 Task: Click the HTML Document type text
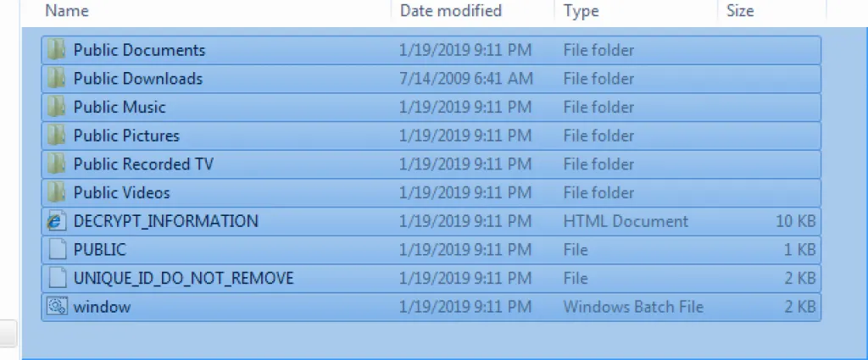point(626,222)
